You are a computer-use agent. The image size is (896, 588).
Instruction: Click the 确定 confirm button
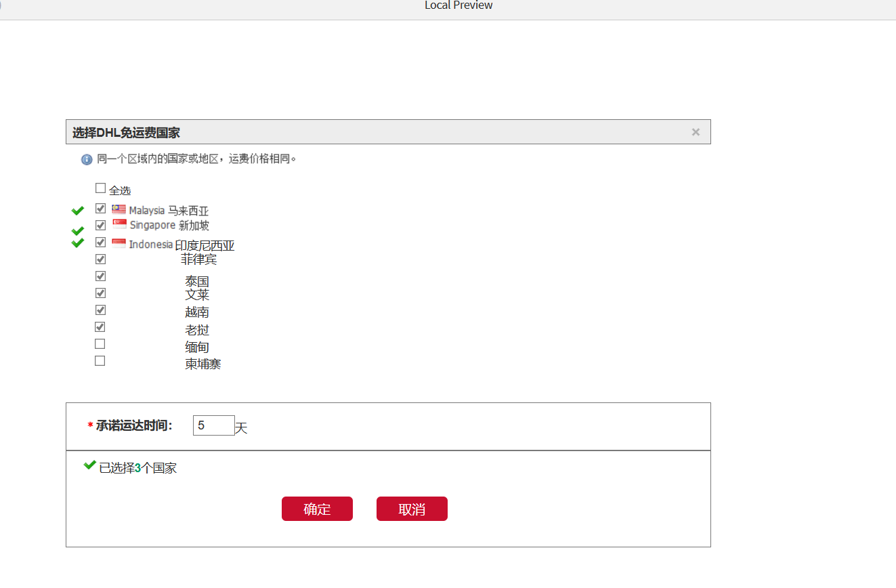tap(317, 509)
